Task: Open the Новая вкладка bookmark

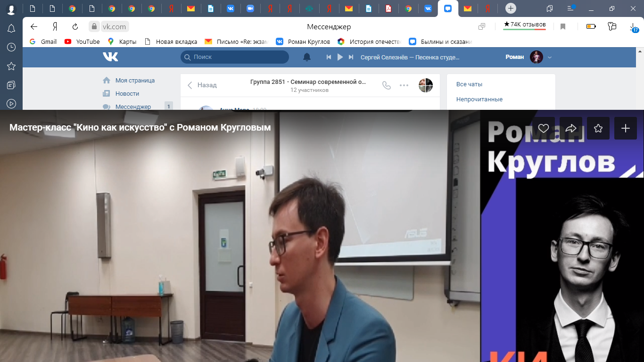Action: [x=171, y=41]
